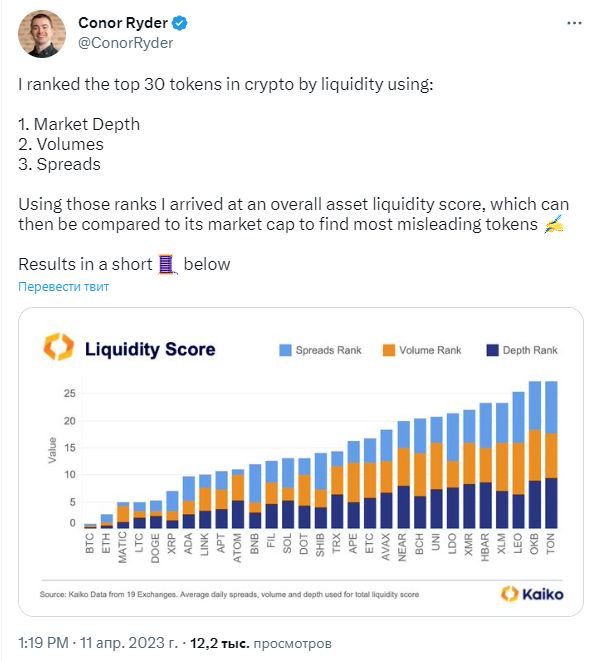Click the Conor Ryder display name

tap(123, 23)
